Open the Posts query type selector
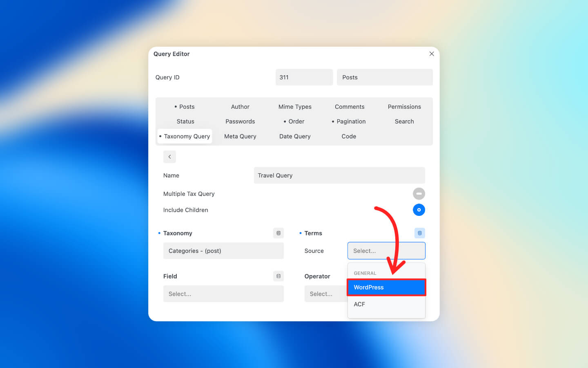Image resolution: width=588 pixels, height=368 pixels. (384, 77)
